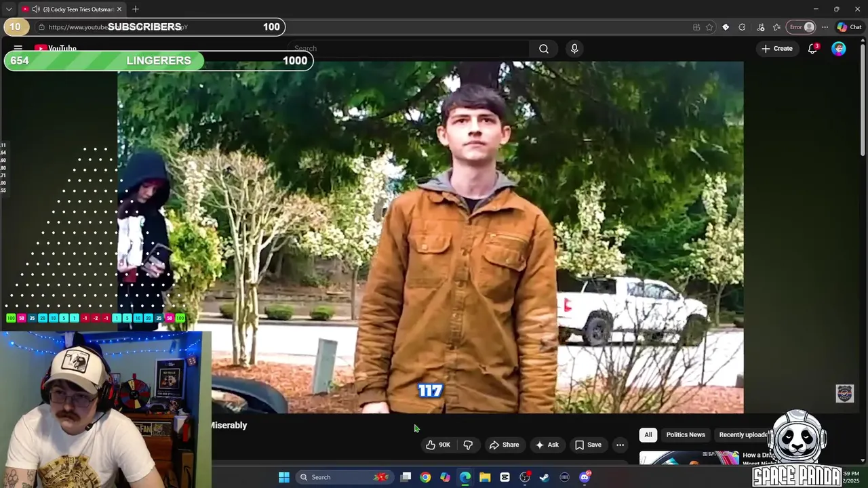
Task: Add this page to favorites with star
Action: (709, 27)
